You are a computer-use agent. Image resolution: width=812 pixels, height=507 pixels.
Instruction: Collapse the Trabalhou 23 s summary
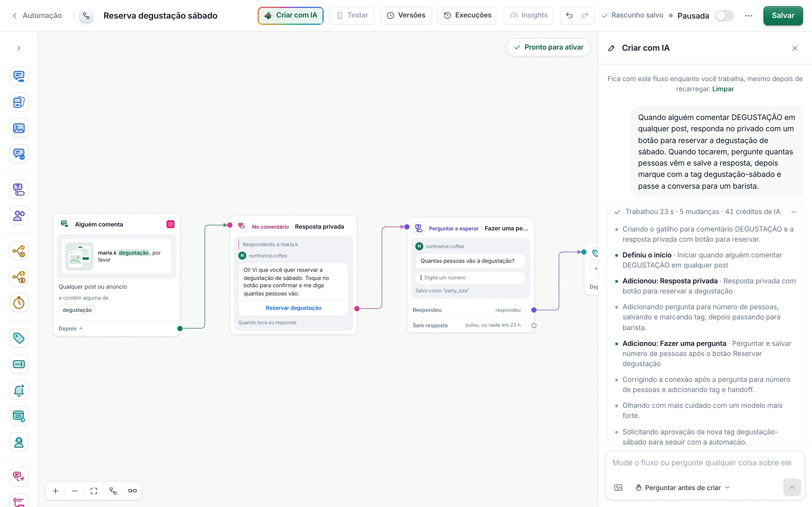[794, 212]
